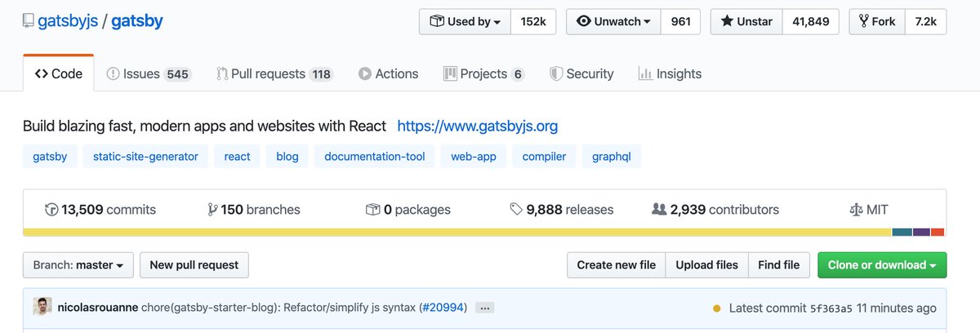The image size is (980, 333).
Task: Open the Unwatch dropdown
Action: point(613,22)
